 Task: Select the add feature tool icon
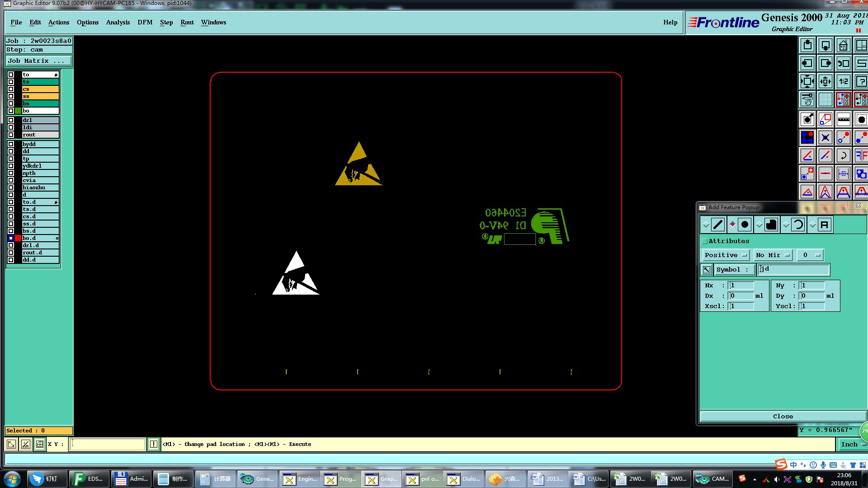807,119
